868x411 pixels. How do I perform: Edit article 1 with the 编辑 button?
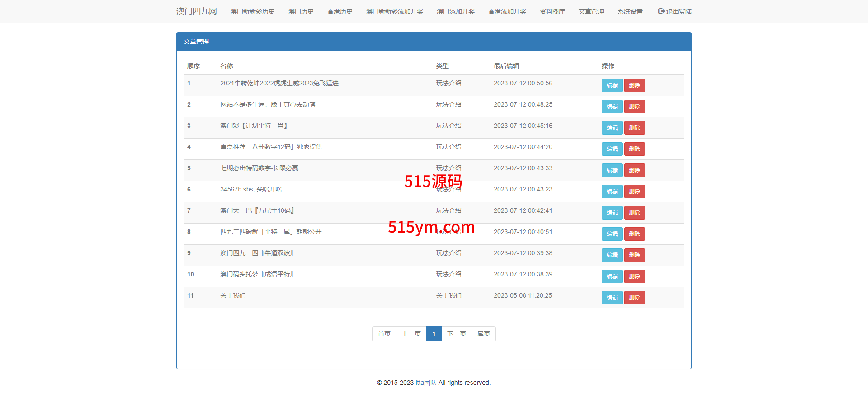coord(612,85)
